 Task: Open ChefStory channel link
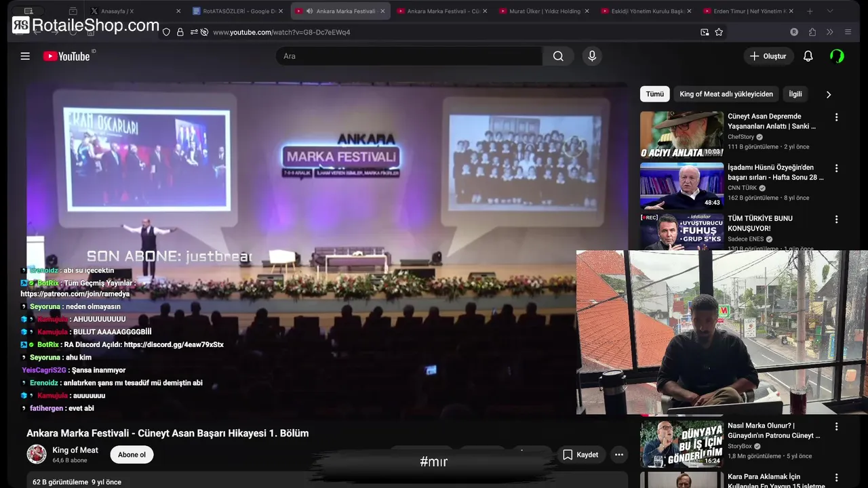pyautogui.click(x=741, y=137)
